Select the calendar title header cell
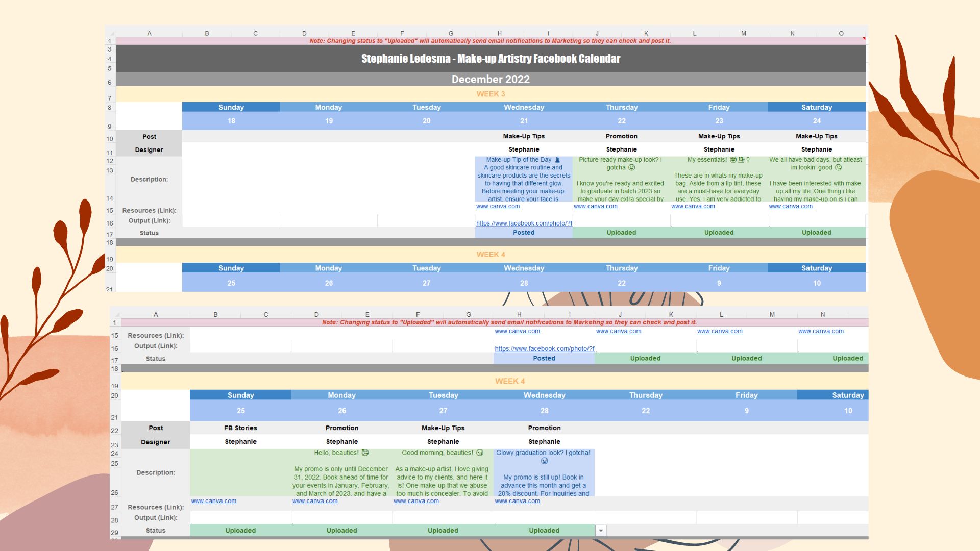 (x=491, y=59)
